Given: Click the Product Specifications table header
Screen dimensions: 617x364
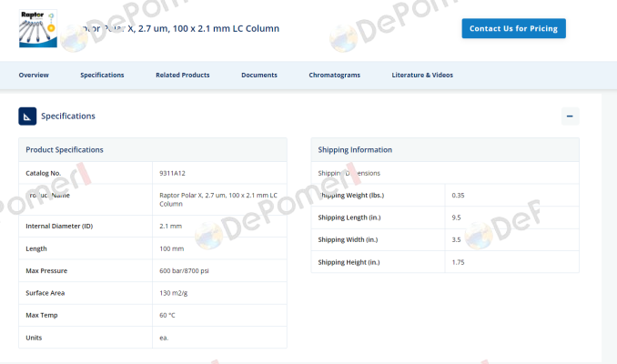Looking at the screenshot, I should (x=153, y=149).
